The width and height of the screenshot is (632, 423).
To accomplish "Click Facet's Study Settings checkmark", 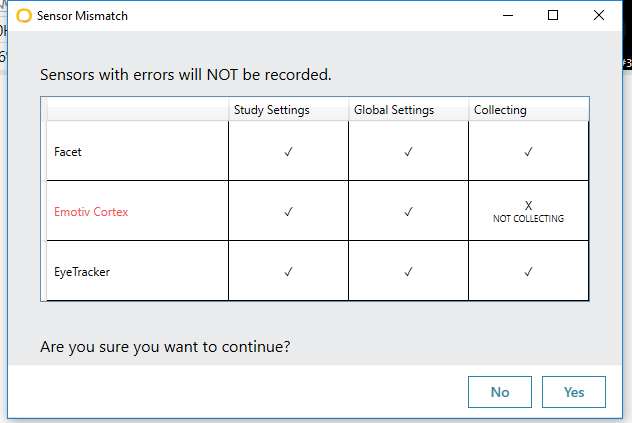I will [x=288, y=152].
